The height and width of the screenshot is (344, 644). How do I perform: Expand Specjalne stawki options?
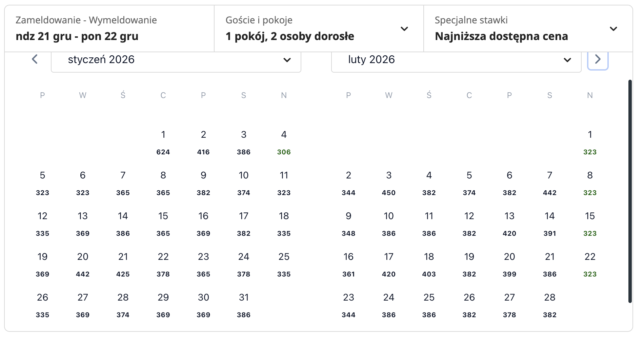(x=528, y=29)
